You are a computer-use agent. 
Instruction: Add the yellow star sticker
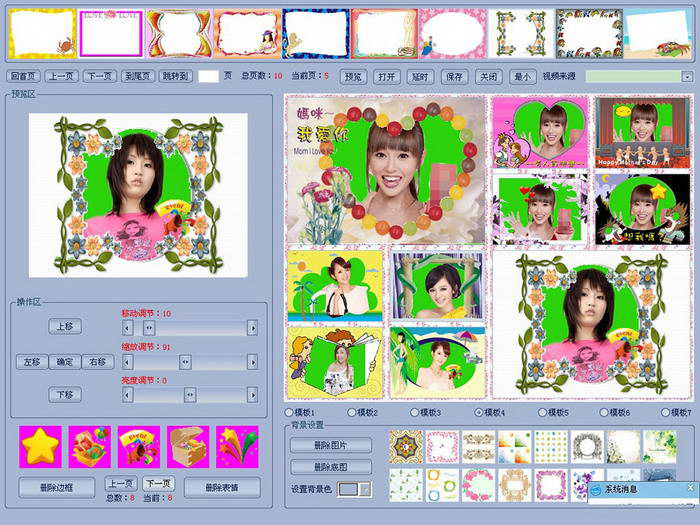[41, 447]
